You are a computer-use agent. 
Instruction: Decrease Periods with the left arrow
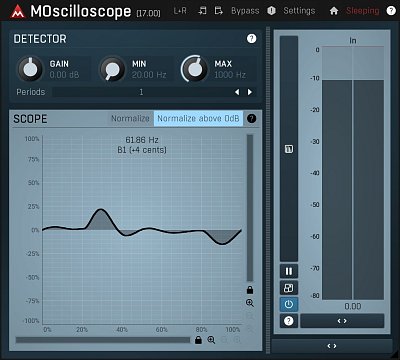pyautogui.click(x=237, y=92)
